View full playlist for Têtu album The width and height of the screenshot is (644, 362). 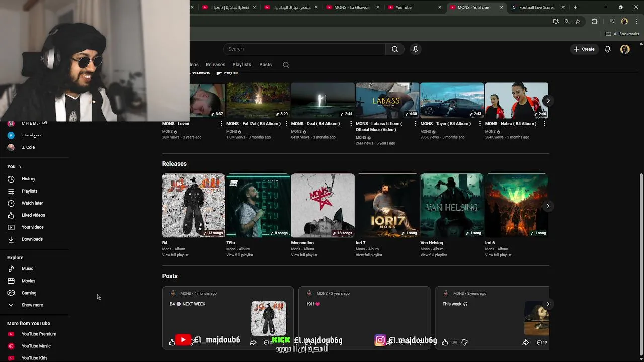(x=239, y=255)
